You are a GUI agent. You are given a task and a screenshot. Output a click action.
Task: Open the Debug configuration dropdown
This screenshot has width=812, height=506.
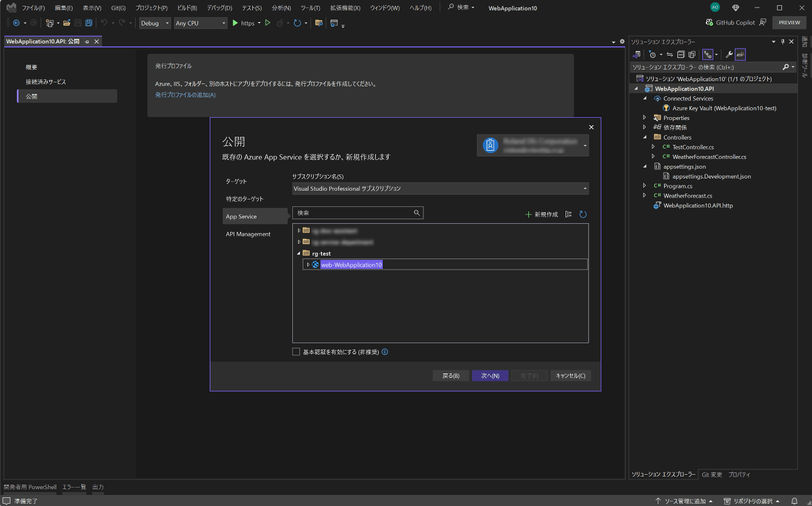[155, 23]
